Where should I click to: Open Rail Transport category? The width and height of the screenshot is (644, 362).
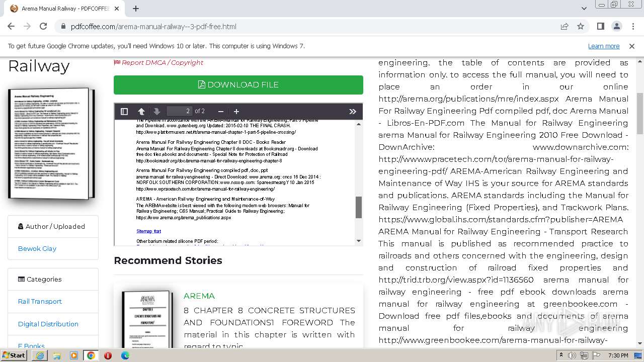[40, 301]
